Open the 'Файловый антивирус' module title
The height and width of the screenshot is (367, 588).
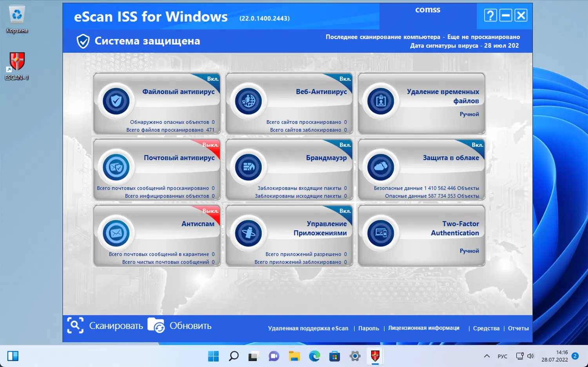pyautogui.click(x=178, y=92)
